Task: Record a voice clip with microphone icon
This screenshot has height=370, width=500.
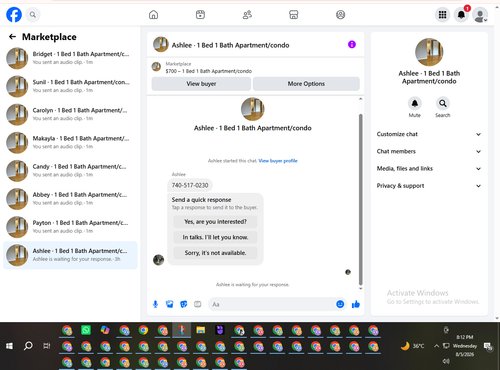Action: pos(155,304)
